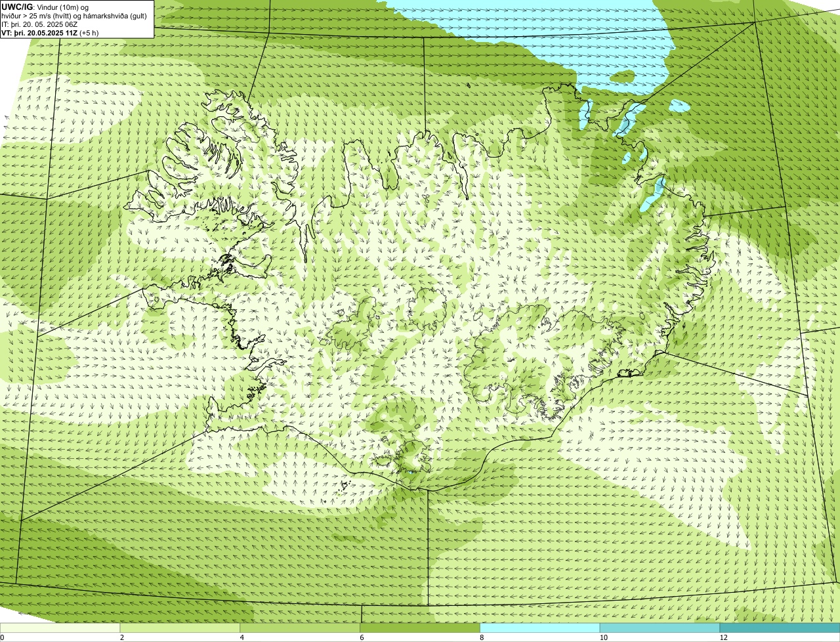840x642 pixels.
Task: Click the 6–8 m/s dark green legend segment
Action: (x=421, y=628)
